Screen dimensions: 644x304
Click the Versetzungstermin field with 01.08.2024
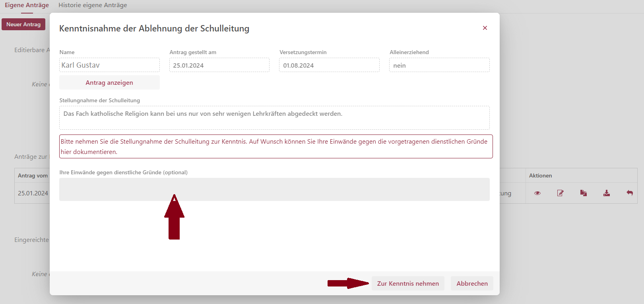329,65
